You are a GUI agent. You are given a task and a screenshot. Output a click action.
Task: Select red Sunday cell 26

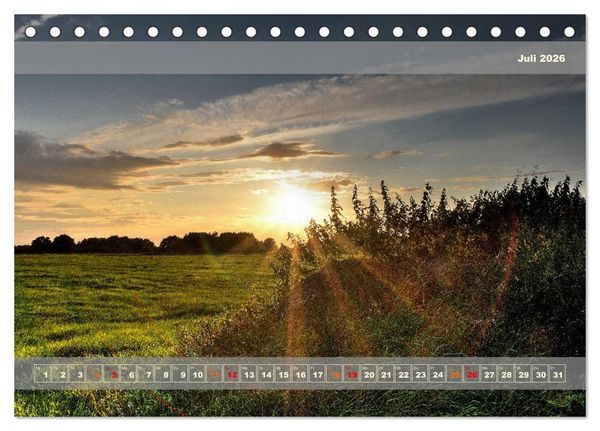click(472, 374)
